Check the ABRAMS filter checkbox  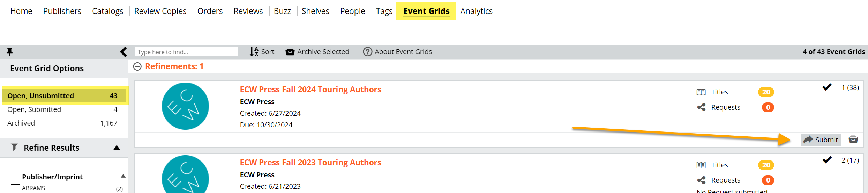click(15, 188)
